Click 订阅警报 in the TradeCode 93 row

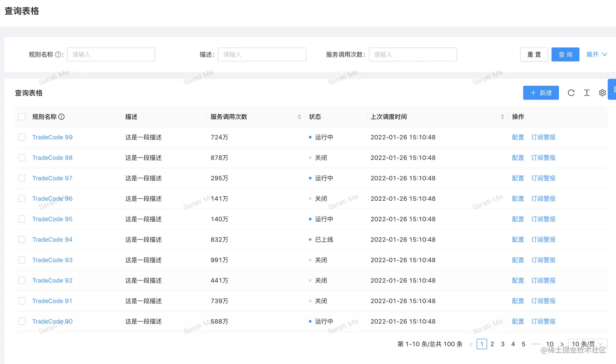543,260
